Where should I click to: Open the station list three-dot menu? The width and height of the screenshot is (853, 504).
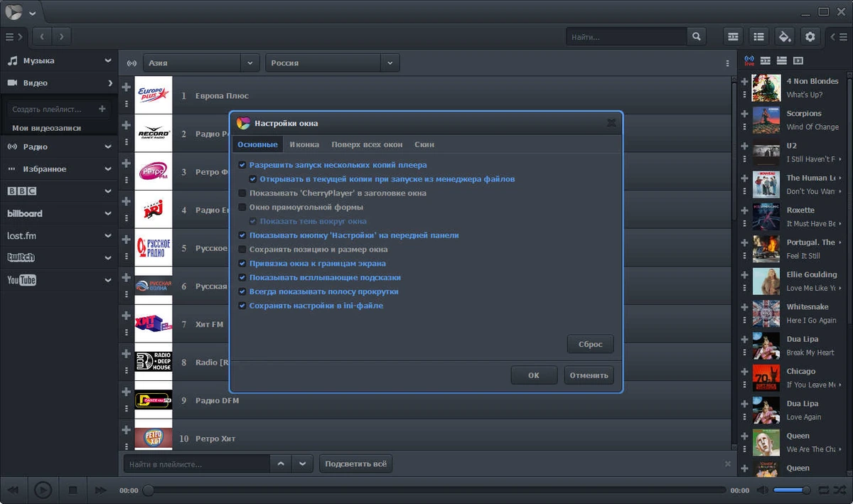click(x=727, y=63)
